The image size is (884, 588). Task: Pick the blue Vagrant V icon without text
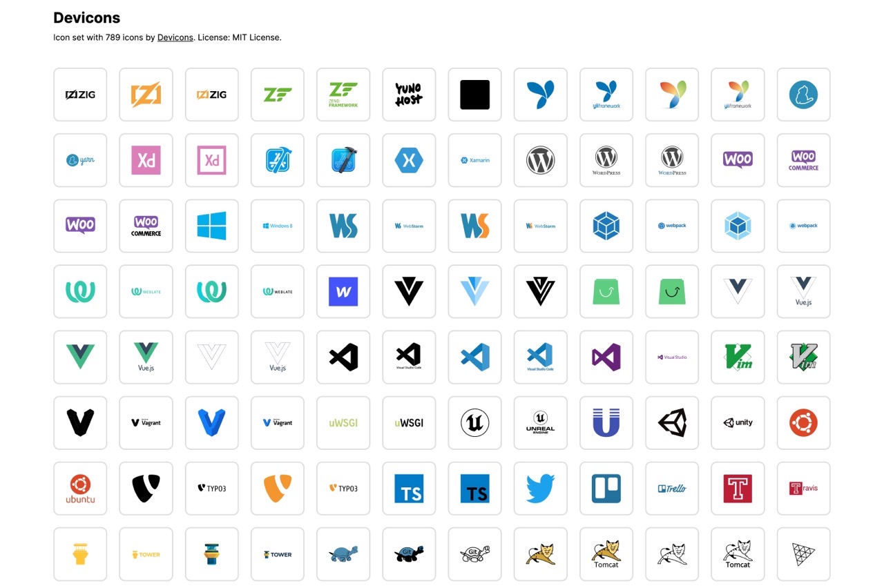(212, 423)
